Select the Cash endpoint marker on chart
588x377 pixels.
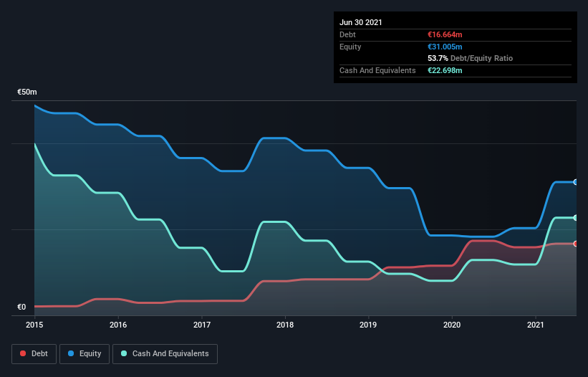pyautogui.click(x=576, y=218)
